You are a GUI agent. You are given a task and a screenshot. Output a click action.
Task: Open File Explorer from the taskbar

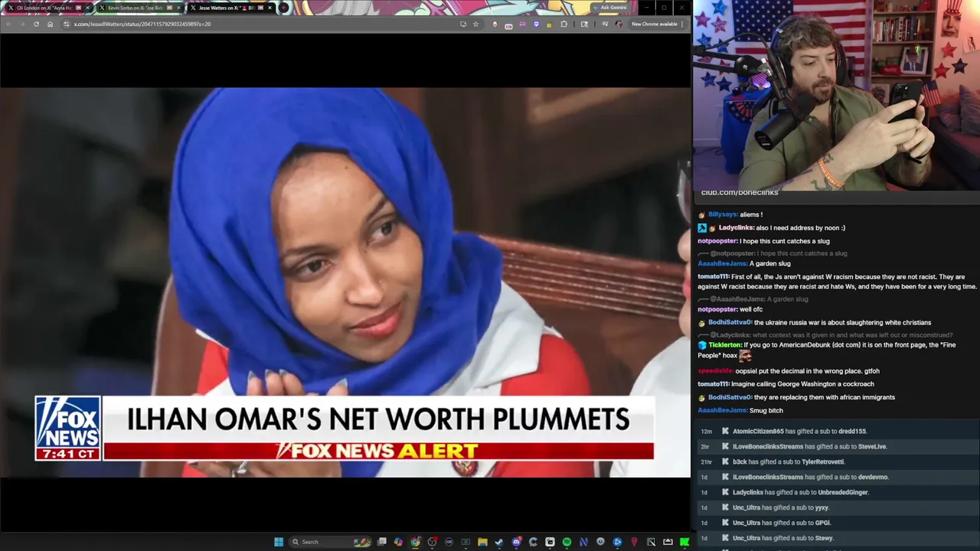(x=482, y=542)
